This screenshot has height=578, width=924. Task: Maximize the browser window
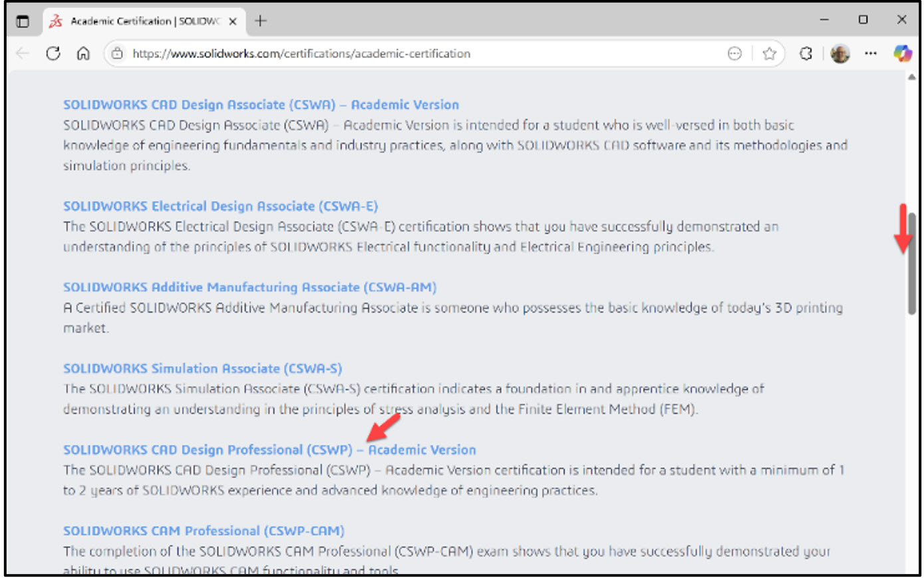pos(863,20)
